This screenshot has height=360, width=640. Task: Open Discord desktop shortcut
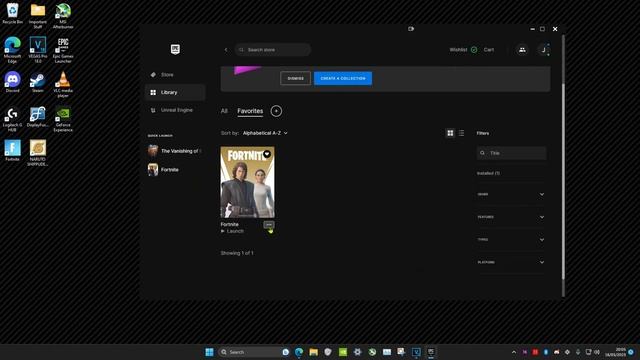coord(13,82)
